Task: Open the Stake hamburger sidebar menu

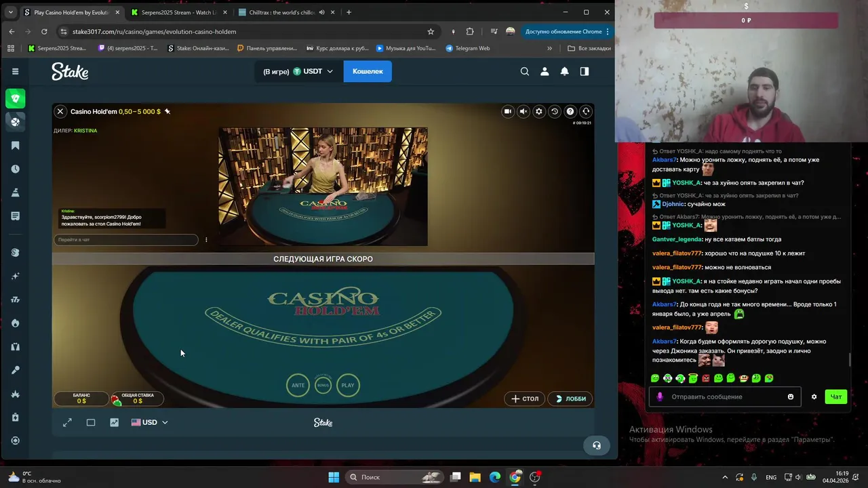Action: (15, 71)
